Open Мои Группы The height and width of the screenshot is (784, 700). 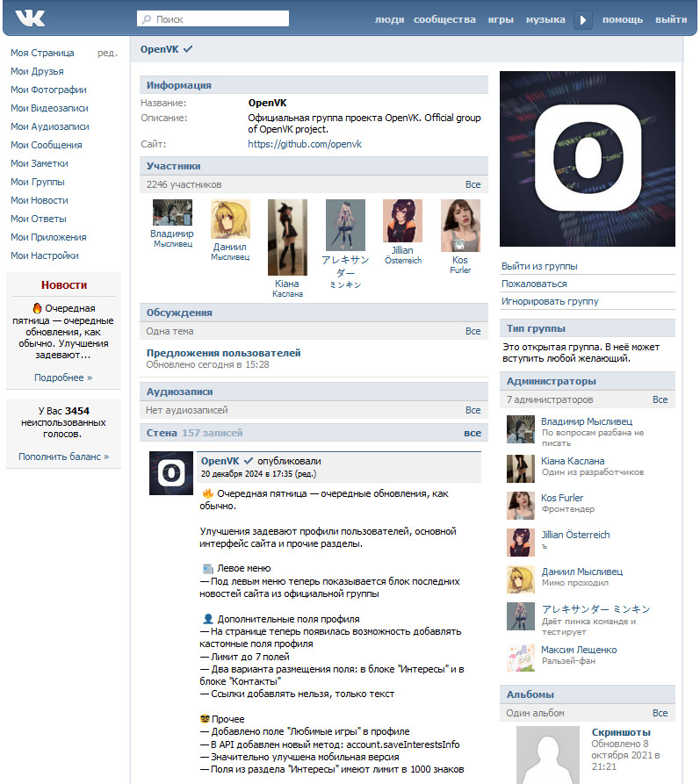(x=38, y=183)
